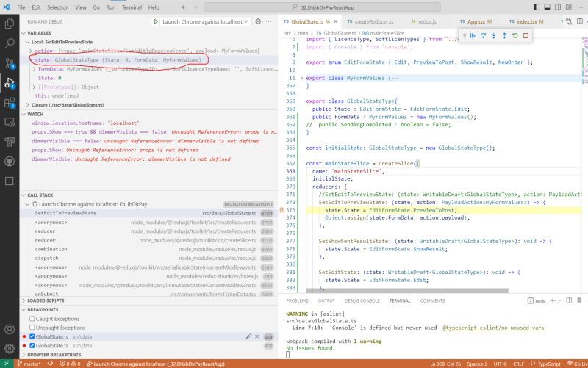Expand the BROWSER BREAKPOINTS section
This screenshot has width=588, height=368.
(x=24, y=355)
